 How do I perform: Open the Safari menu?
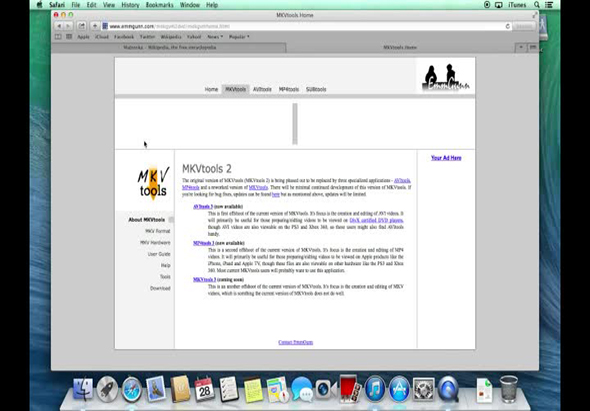tap(57, 5)
